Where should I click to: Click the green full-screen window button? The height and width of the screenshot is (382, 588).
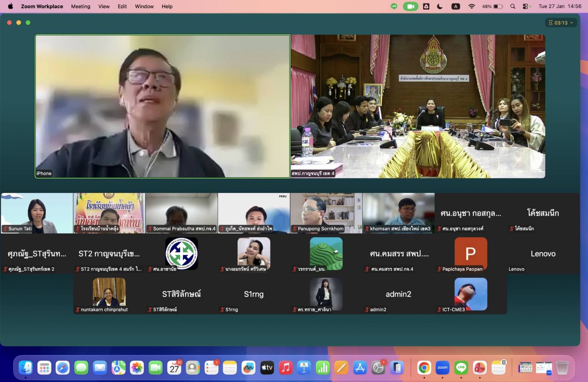[x=28, y=23]
